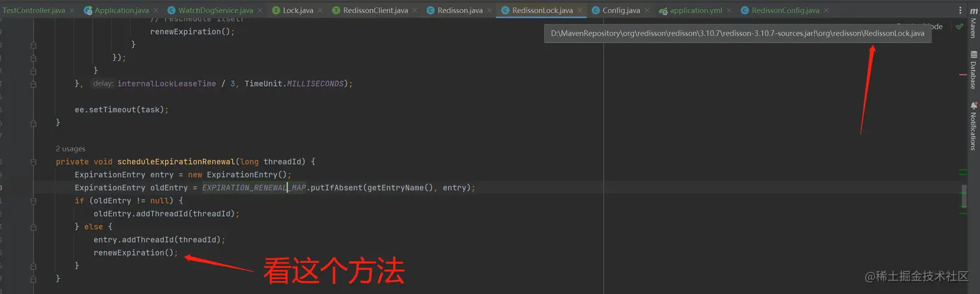Click the class icon on RedissonLock.java tab
This screenshot has width=980, height=294.
506,10
